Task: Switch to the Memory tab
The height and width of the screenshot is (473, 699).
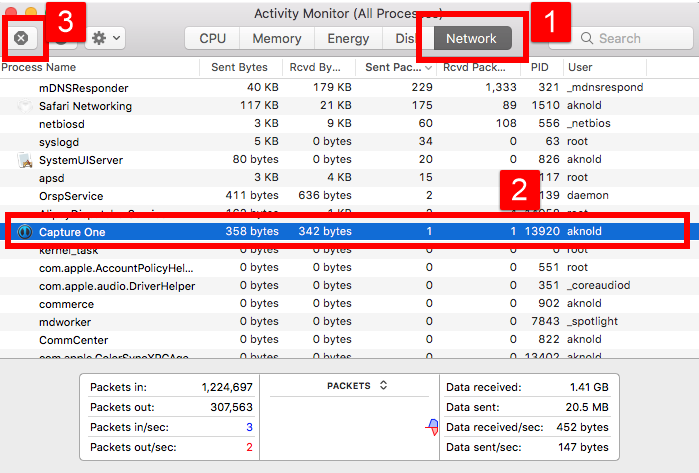Action: point(277,38)
